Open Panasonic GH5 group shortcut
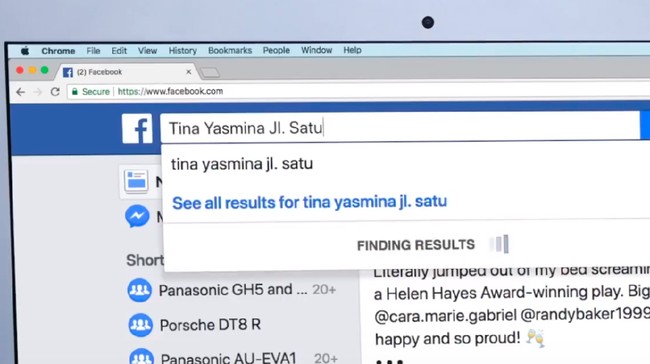 coord(232,290)
